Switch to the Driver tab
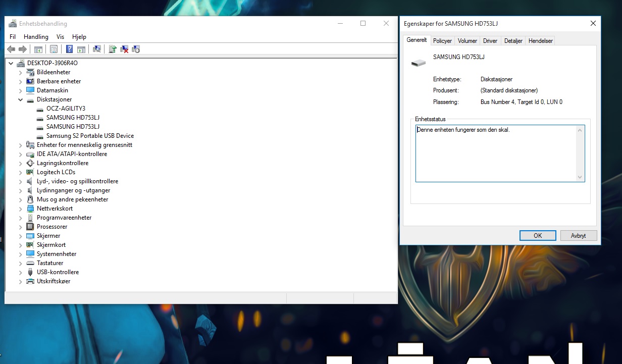This screenshot has height=364, width=622. (x=490, y=41)
